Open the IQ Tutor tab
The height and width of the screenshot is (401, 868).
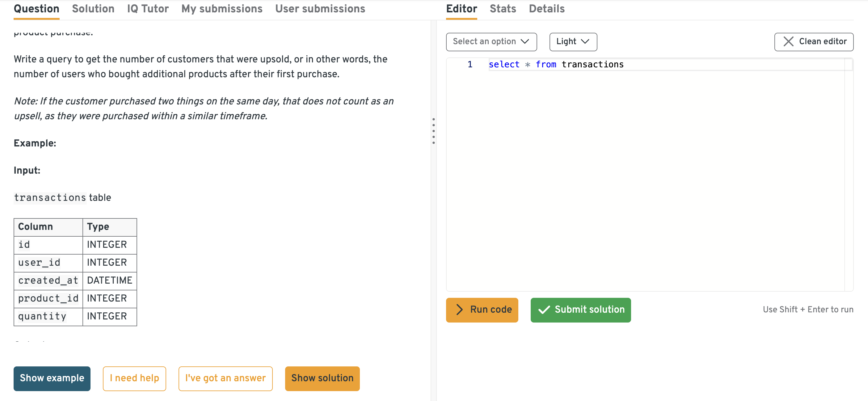coord(148,9)
